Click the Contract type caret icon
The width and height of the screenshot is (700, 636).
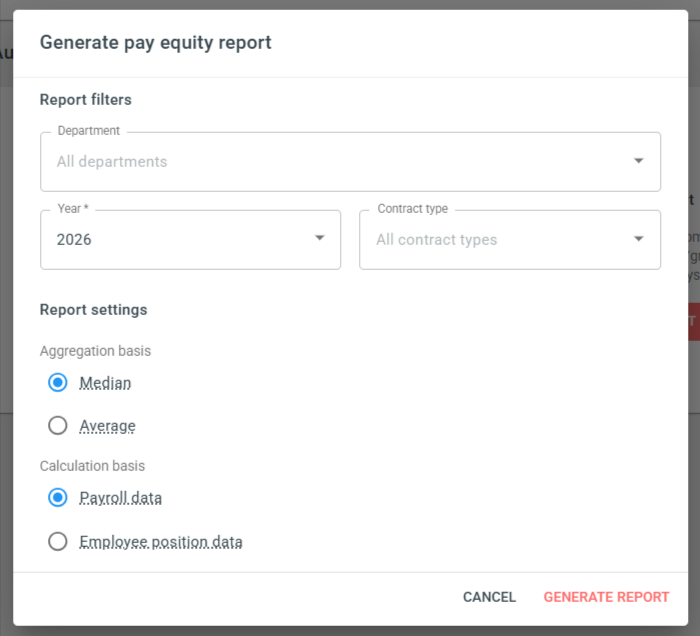tap(638, 239)
